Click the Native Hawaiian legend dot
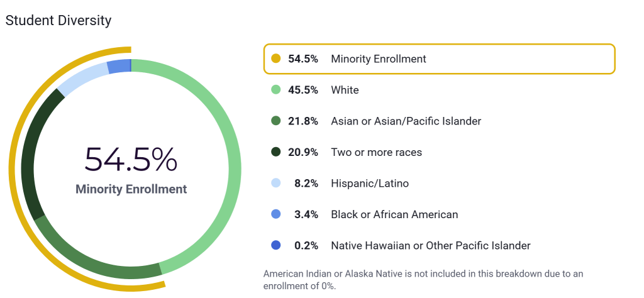644x298 pixels. [x=275, y=246]
